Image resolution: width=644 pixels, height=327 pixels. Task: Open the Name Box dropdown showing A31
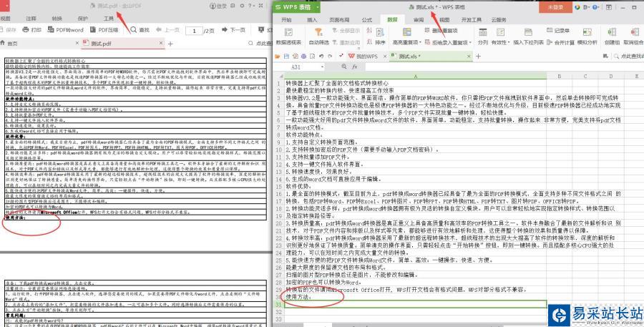pos(323,67)
